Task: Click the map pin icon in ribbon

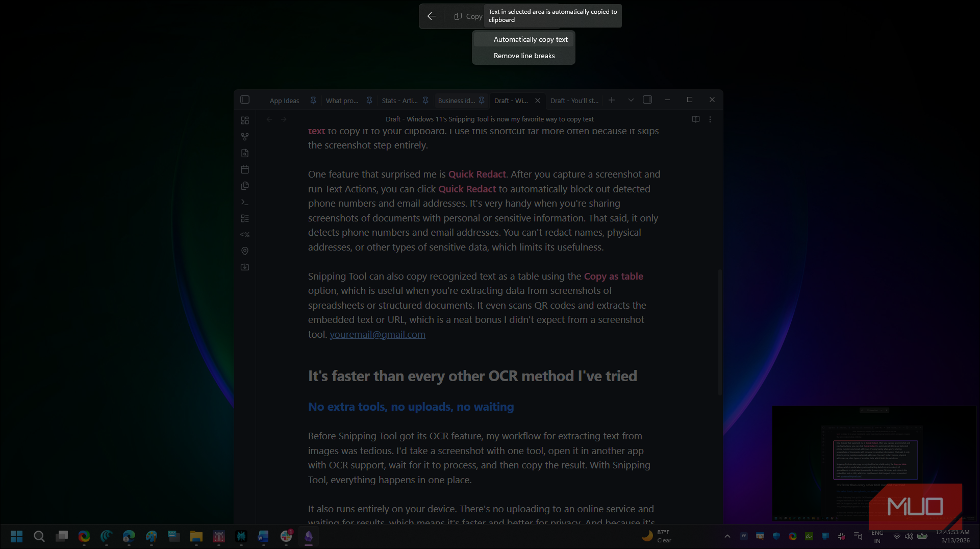Action: click(245, 251)
